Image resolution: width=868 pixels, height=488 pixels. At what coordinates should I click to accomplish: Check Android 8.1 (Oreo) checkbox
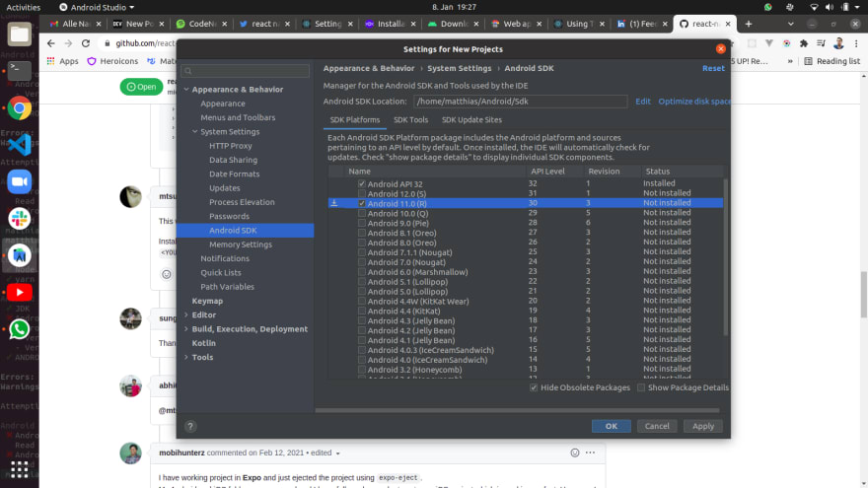tap(361, 233)
